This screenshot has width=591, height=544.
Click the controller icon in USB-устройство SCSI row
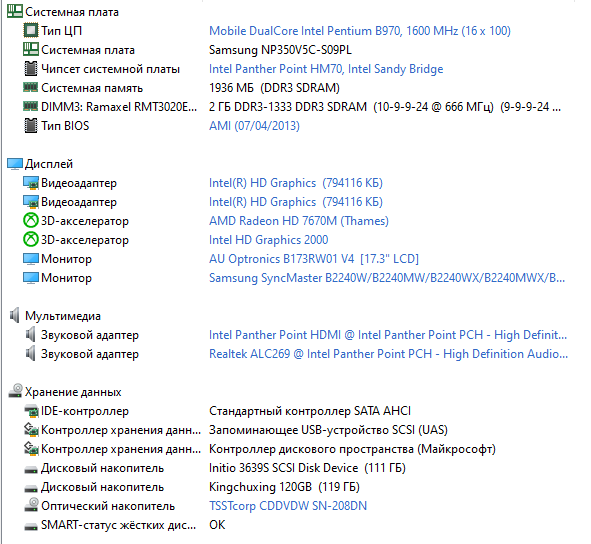click(x=31, y=429)
